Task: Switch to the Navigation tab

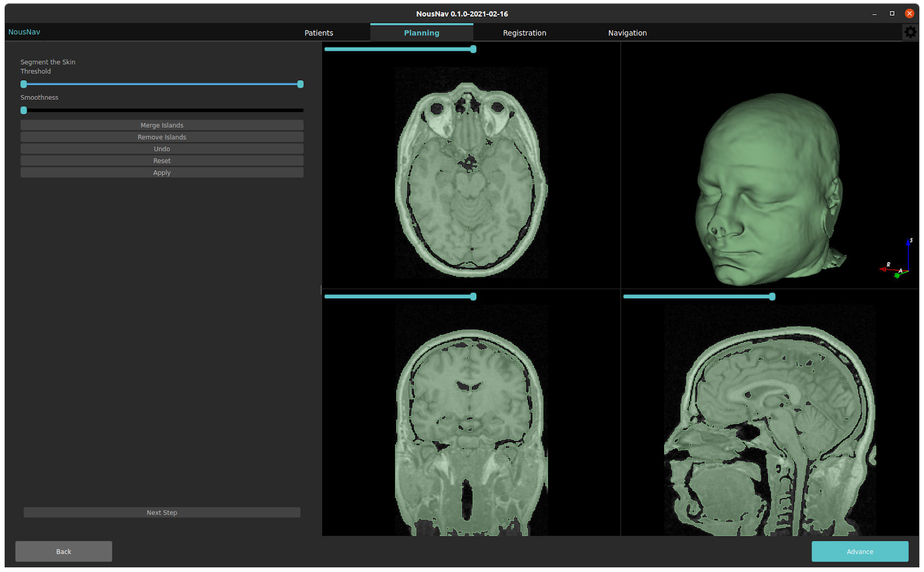Action: [627, 33]
